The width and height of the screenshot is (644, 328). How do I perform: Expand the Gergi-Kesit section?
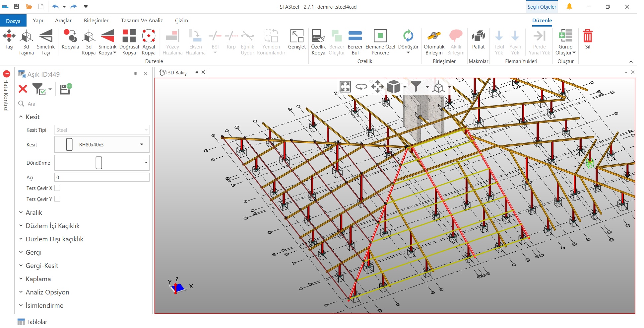coord(42,266)
